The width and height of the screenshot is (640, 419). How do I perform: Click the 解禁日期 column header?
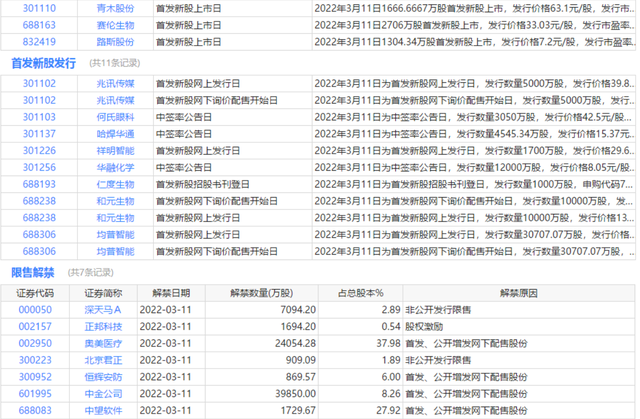[171, 293]
